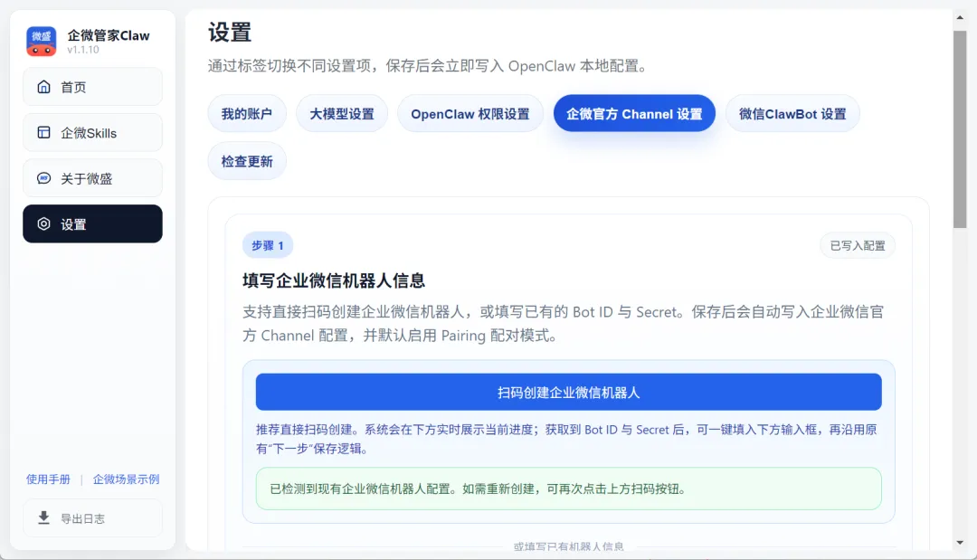Select 设置 in the sidebar
Viewport: 977px width, 560px height.
click(x=93, y=223)
